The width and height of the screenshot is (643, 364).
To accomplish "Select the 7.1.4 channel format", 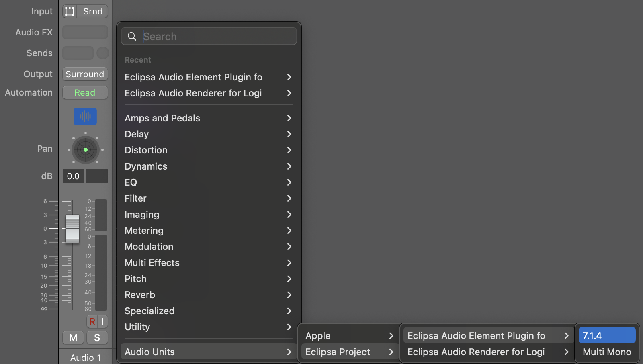I will [607, 336].
